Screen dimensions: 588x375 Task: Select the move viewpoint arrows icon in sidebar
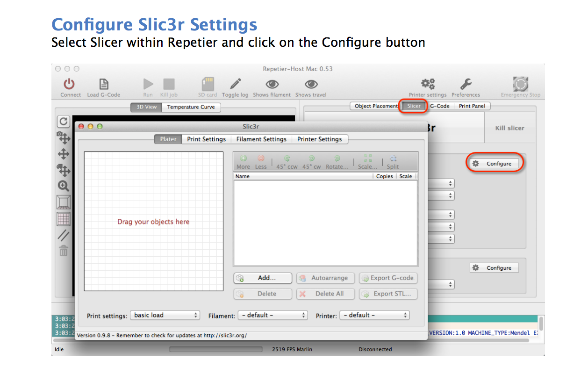[64, 154]
